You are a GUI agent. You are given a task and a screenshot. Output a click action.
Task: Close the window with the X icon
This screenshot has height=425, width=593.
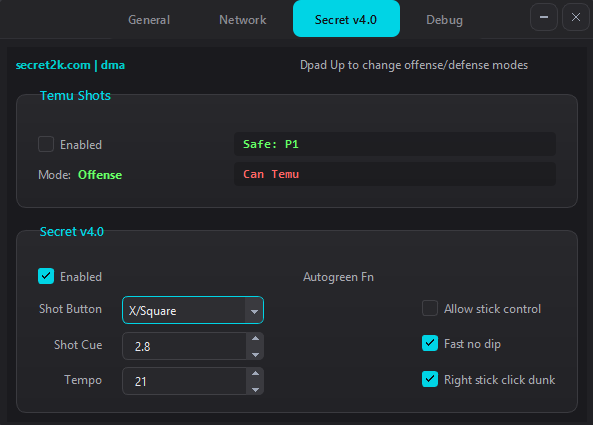[x=576, y=17]
